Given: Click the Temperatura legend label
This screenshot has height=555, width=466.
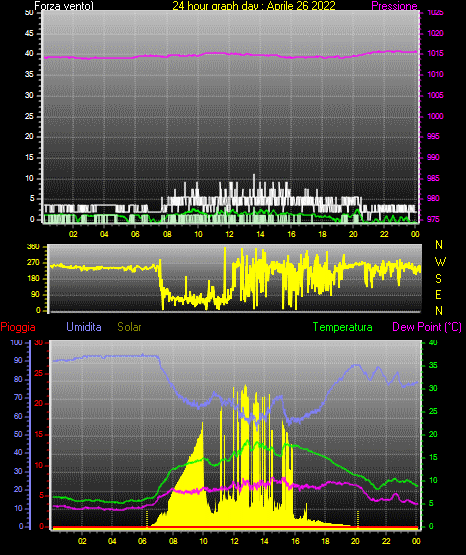Looking at the screenshot, I should click(343, 327).
